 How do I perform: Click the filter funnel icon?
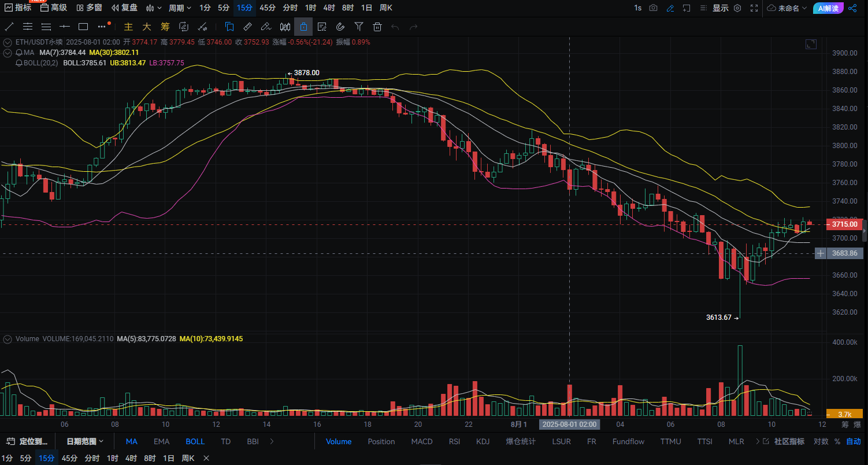[x=359, y=27]
